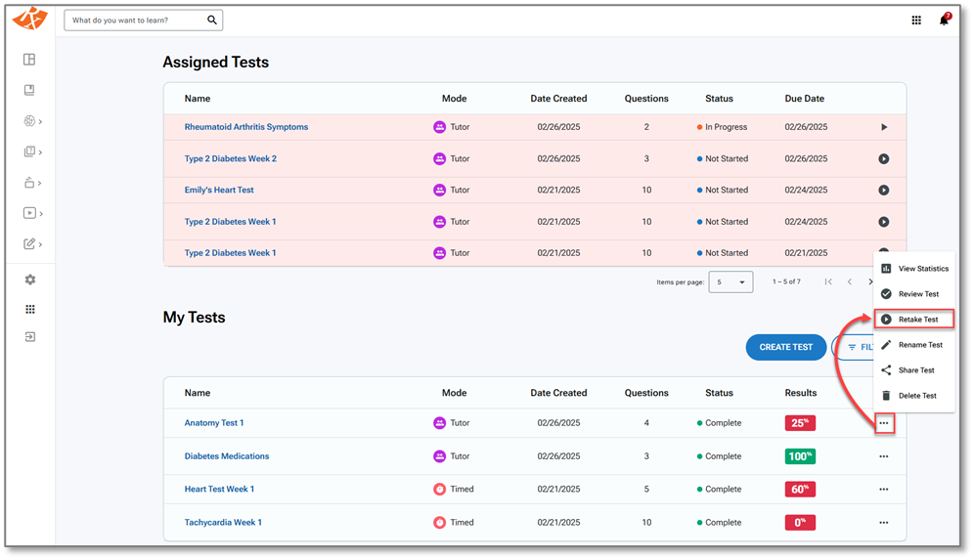974x560 pixels.
Task: Open three-dot menu for Tachycardia Week 1
Action: click(x=883, y=523)
